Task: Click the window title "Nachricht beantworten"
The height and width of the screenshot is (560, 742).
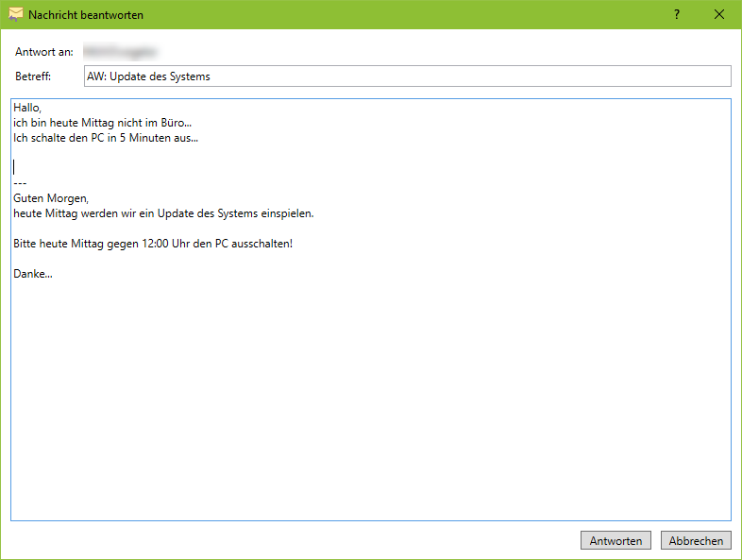Action: pyautogui.click(x=86, y=15)
